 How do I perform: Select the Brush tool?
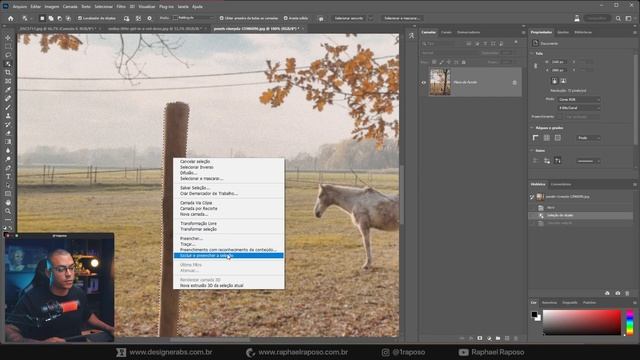point(8,107)
